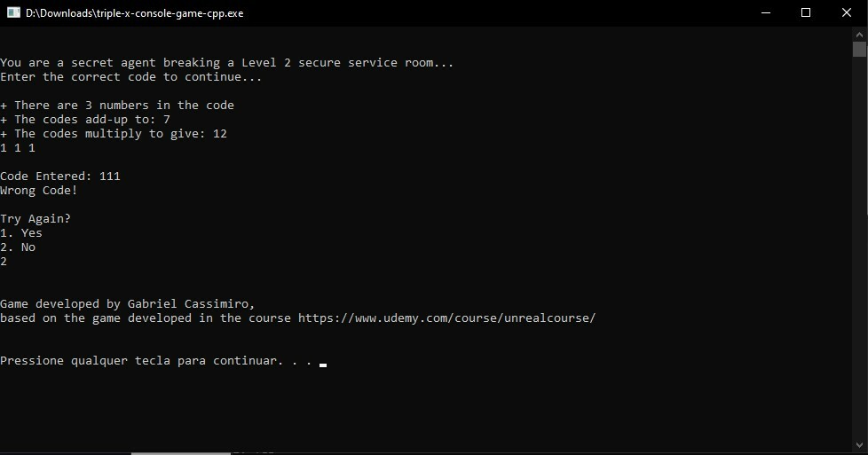Viewport: 868px width, 455px height.
Task: Click the console app icon in title bar
Action: pos(13,13)
